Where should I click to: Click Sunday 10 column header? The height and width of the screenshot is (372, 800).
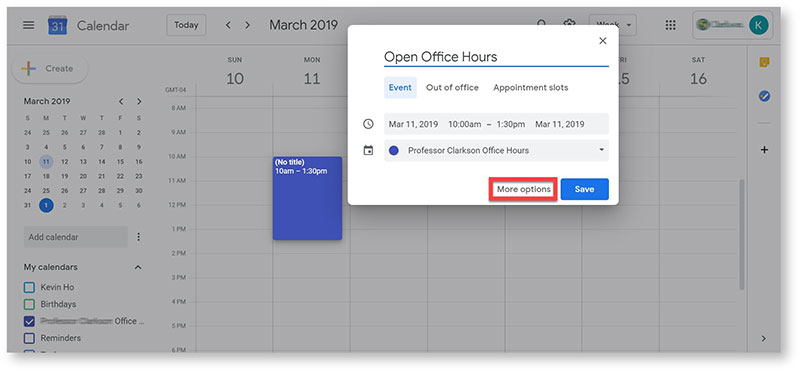[235, 71]
